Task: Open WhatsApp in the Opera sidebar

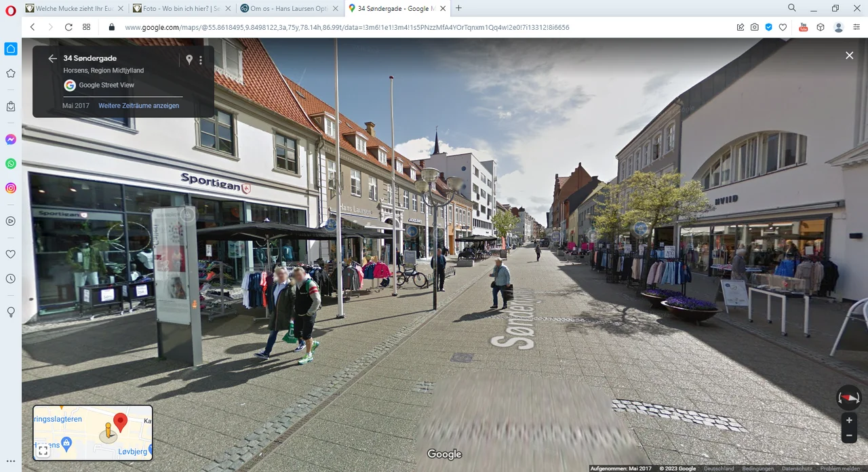Action: coord(11,163)
